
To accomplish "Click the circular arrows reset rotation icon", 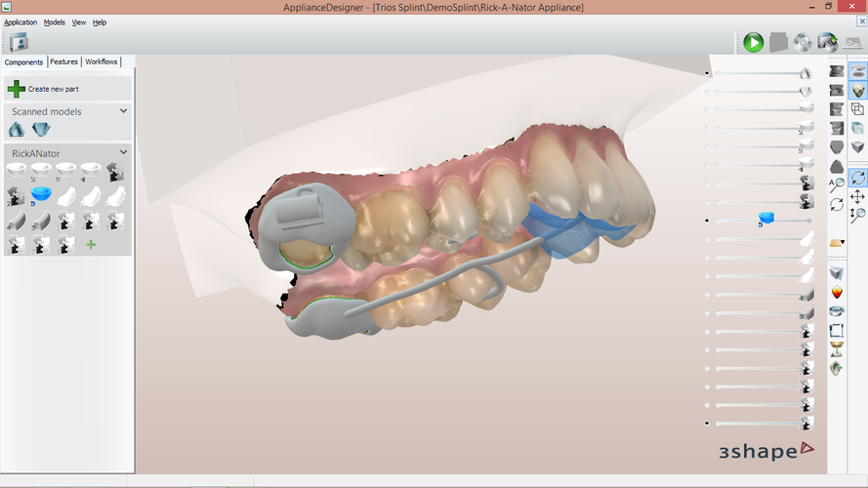I will 837,204.
